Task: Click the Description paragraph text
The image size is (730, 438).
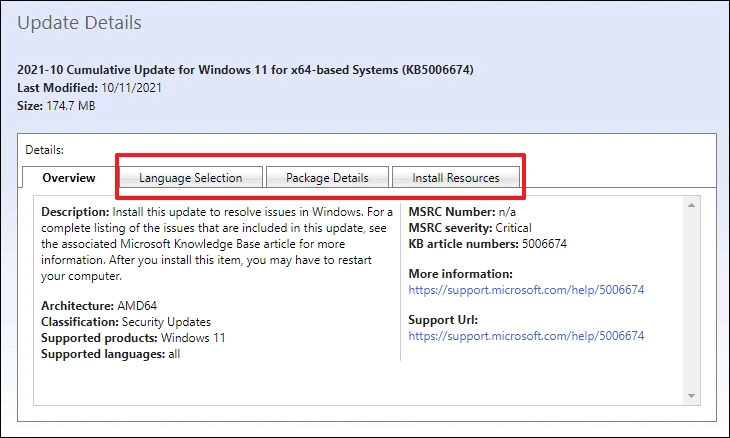Action: [217, 244]
